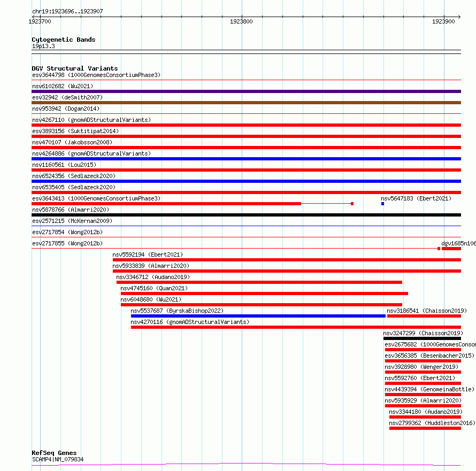This screenshot has height=471, width=476.
Task: Select the black nsv3247299 Chaisson2019 bar
Action: coord(423,338)
